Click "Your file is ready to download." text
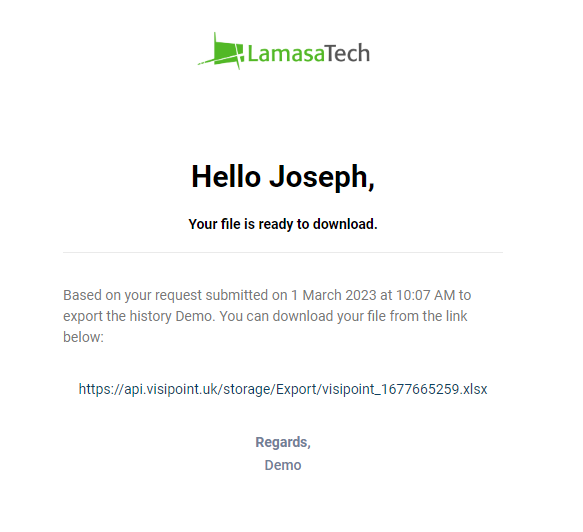Viewport: 583px width, 532px height. coord(283,224)
